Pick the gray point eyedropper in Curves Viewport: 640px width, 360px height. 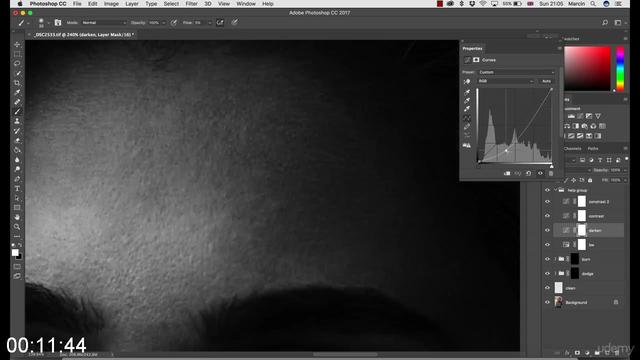pyautogui.click(x=467, y=100)
